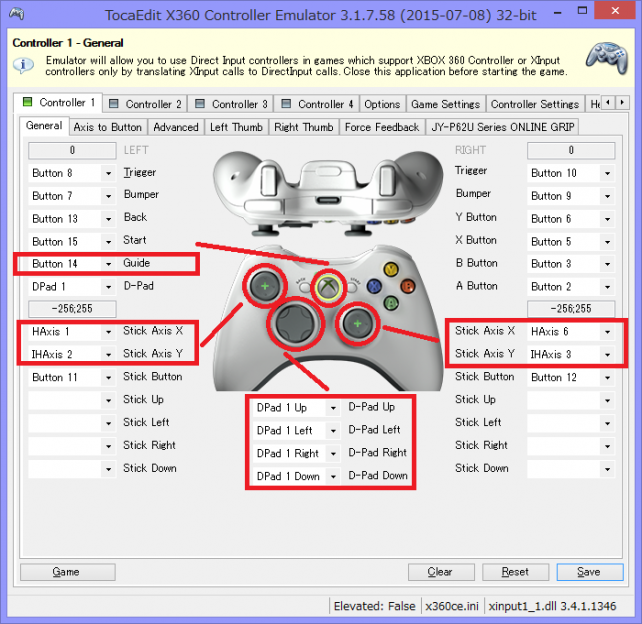Click the Xbox Guide button on controller image
The height and width of the screenshot is (624, 642).
click(x=327, y=286)
